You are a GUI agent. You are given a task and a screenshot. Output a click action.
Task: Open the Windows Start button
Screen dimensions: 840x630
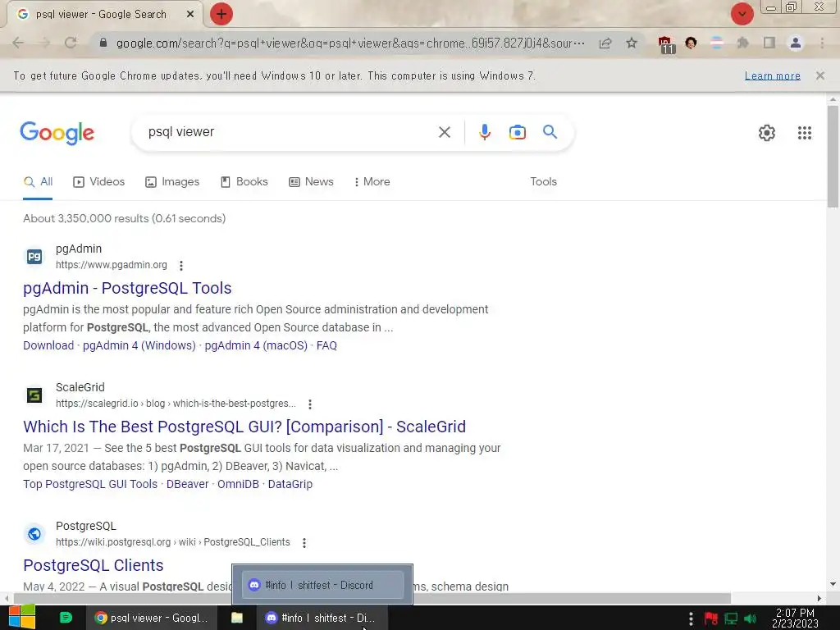pos(22,618)
